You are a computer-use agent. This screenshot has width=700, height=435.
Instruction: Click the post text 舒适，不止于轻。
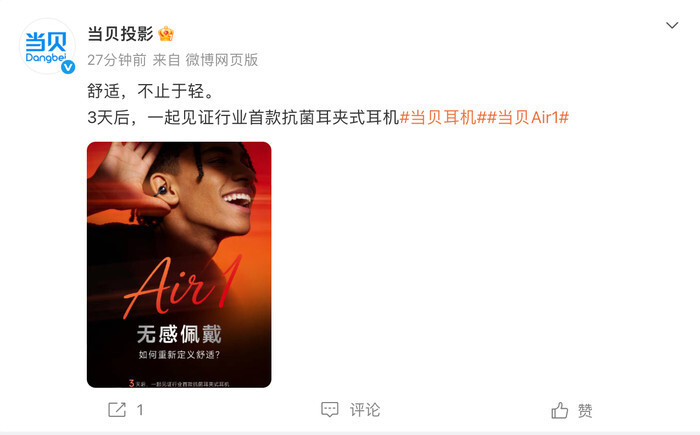[x=151, y=91]
